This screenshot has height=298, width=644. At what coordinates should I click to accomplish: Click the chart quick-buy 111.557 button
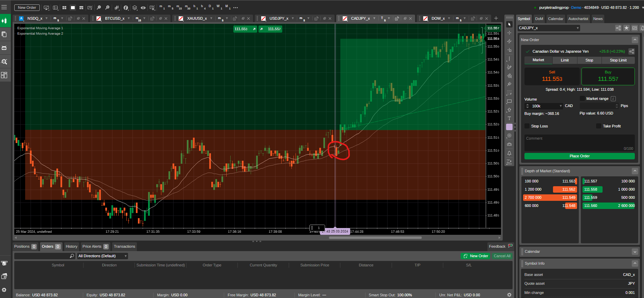tap(270, 29)
